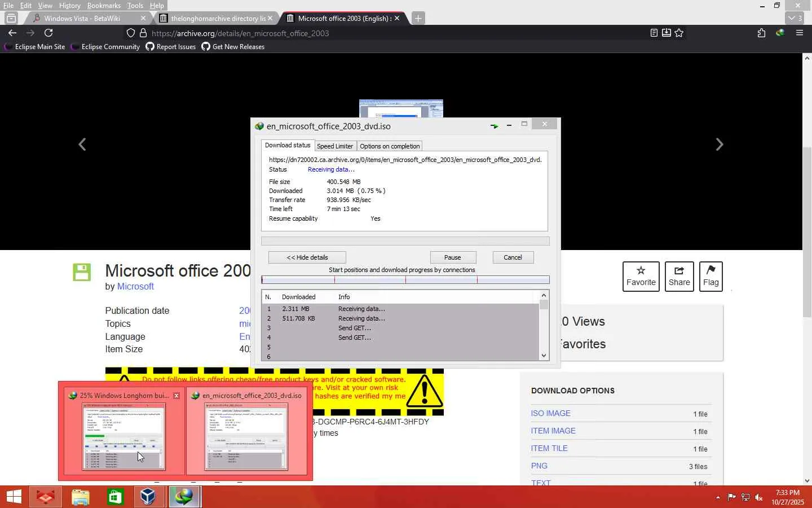Click the down arrow of the connection list scrollbar
This screenshot has width=812, height=508.
pos(544,356)
